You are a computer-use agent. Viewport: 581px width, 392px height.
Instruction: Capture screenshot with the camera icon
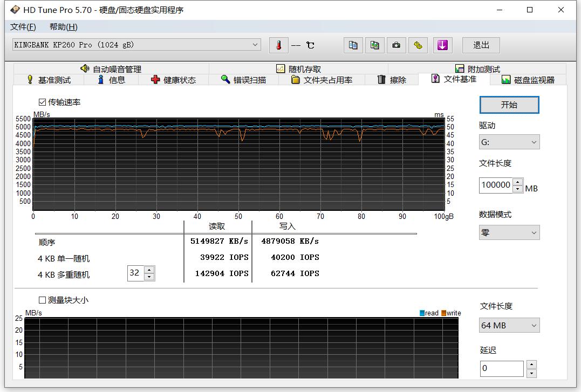coord(396,45)
